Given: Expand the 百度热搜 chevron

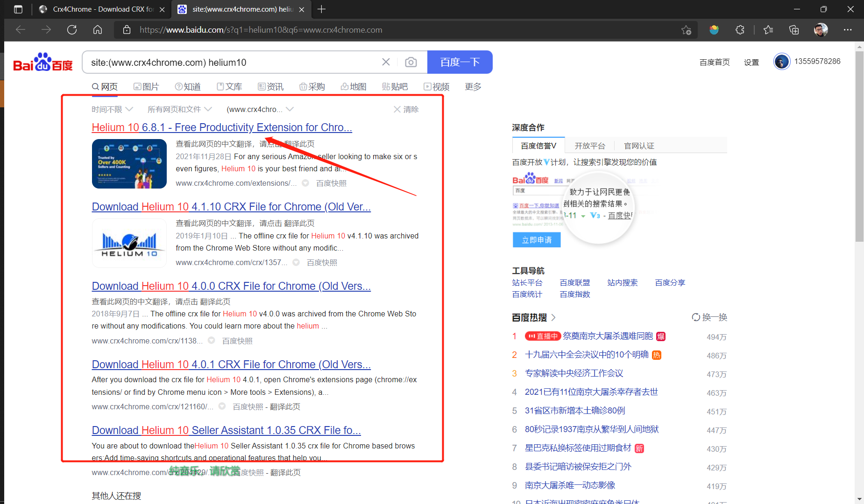Looking at the screenshot, I should 553,317.
